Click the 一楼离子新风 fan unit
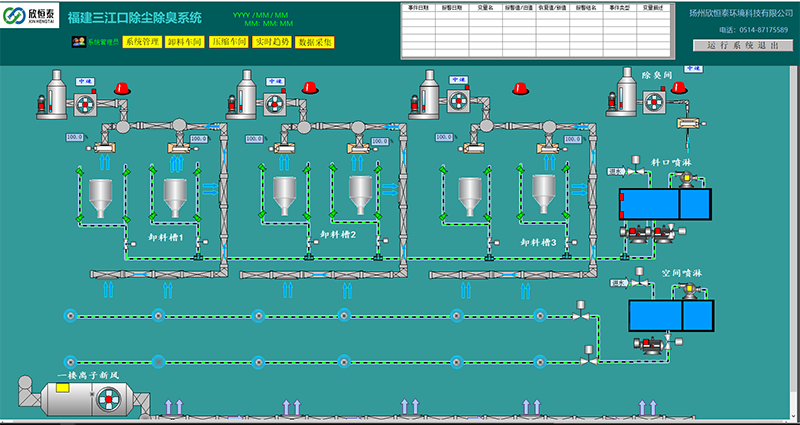Image resolution: width=800 pixels, height=425 pixels. tap(108, 397)
